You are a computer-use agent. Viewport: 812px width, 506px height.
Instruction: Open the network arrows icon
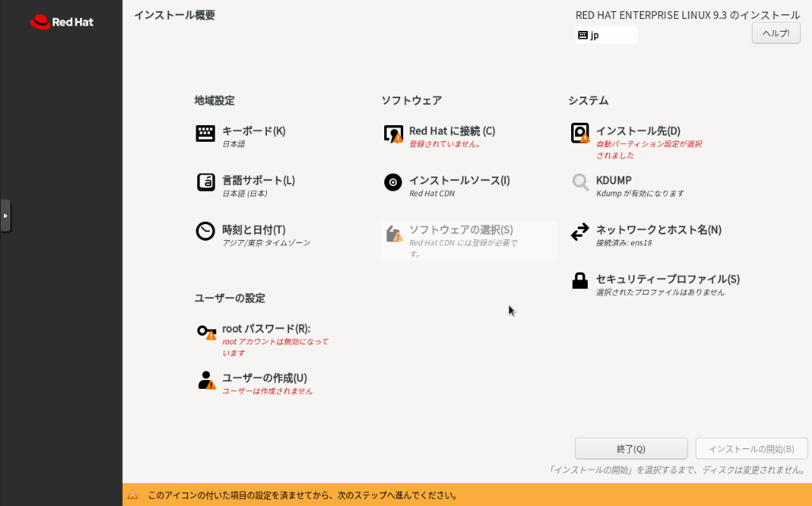tap(580, 232)
